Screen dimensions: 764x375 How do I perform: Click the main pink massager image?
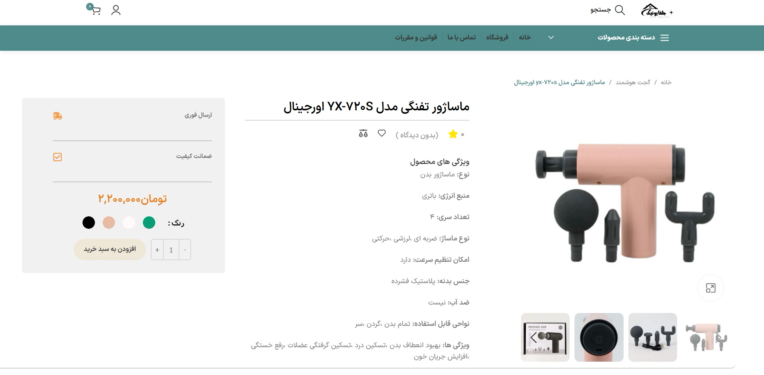[x=625, y=202]
